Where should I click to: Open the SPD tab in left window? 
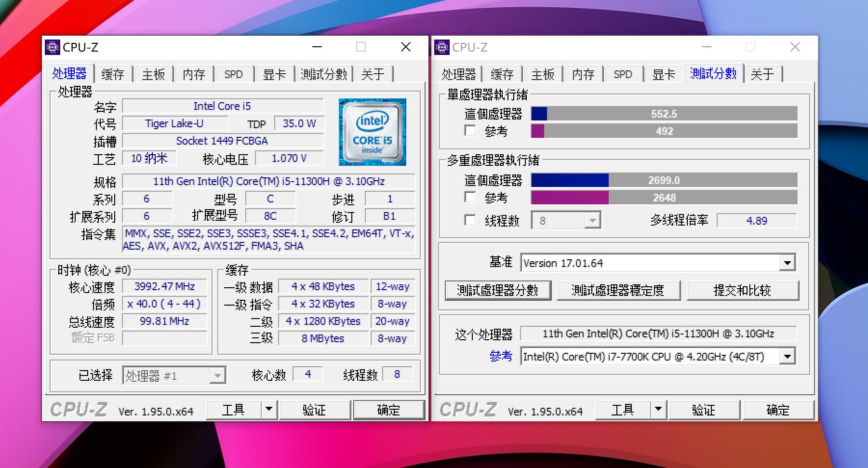pyautogui.click(x=233, y=74)
